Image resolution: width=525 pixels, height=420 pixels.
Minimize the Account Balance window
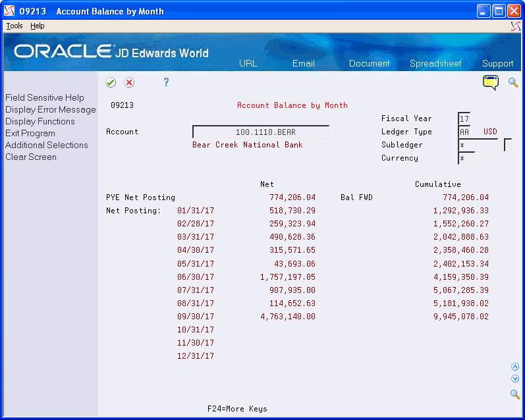(x=483, y=11)
